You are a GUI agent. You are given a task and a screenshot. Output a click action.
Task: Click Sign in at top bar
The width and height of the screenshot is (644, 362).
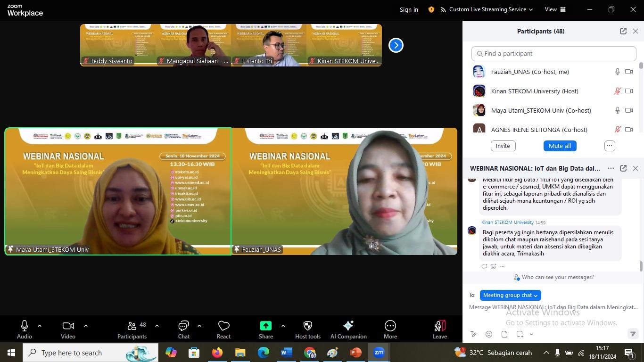click(x=409, y=9)
